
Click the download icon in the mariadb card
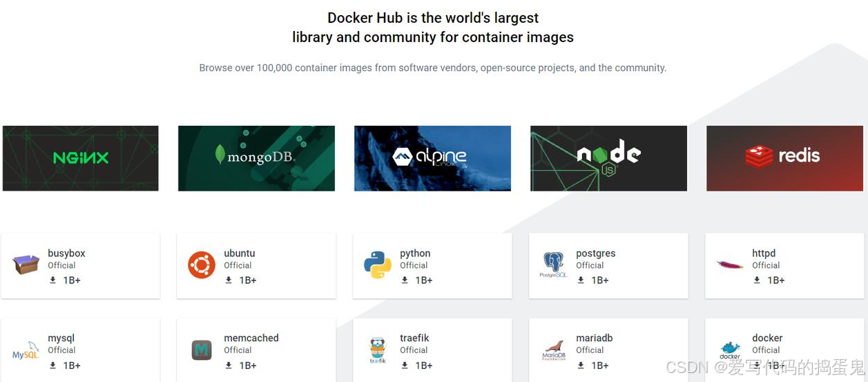(581, 365)
